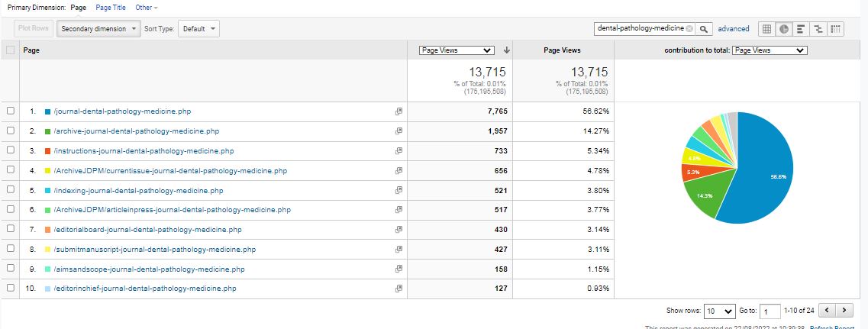Open the Secondary dimension dropdown
This screenshot has width=868, height=329.
[x=98, y=29]
